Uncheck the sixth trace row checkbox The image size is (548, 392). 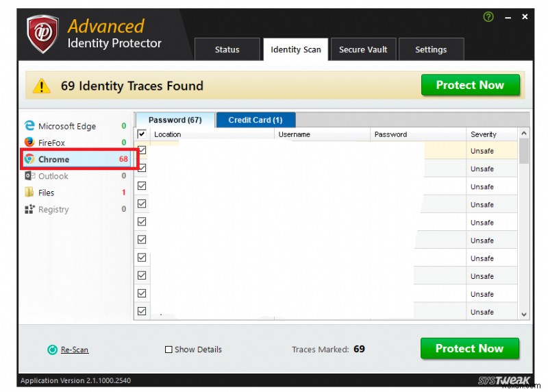coord(142,240)
